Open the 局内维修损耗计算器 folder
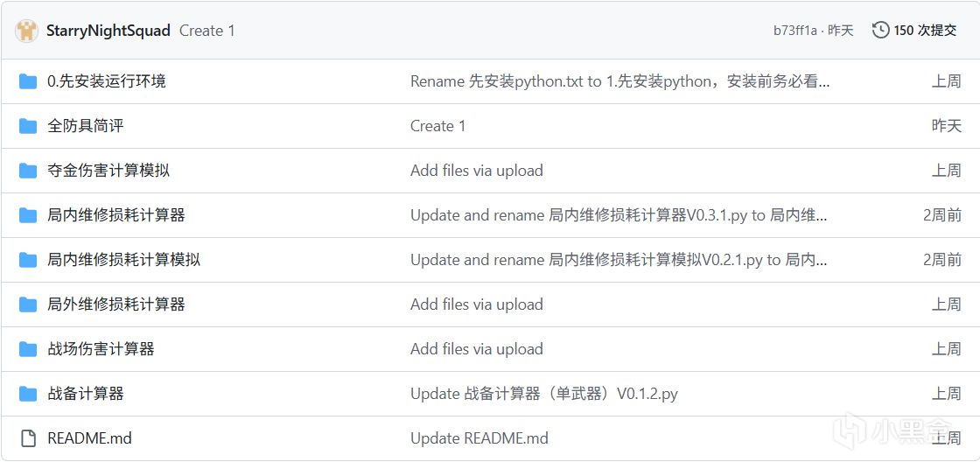Screen dimensions: 980x462 tap(115, 215)
